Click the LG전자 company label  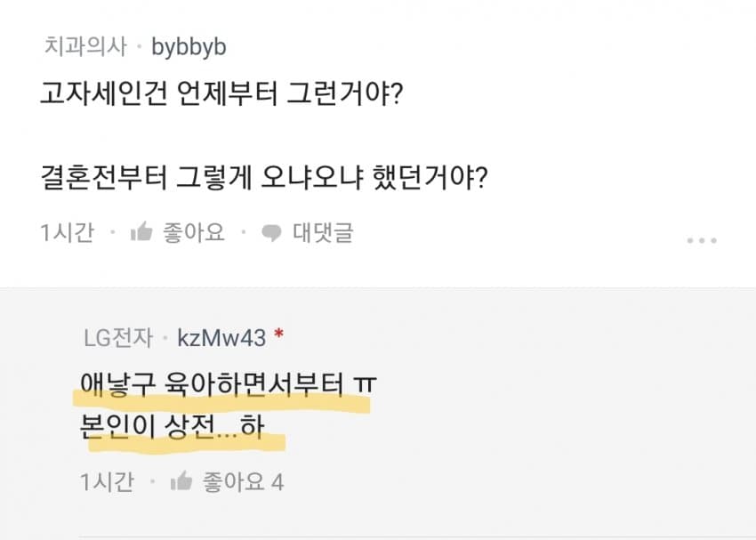click(118, 338)
